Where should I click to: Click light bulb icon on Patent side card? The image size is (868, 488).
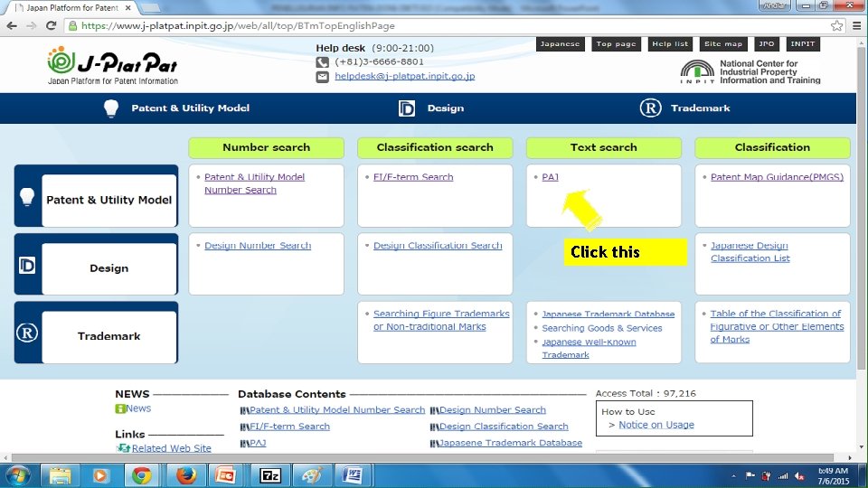(27, 196)
